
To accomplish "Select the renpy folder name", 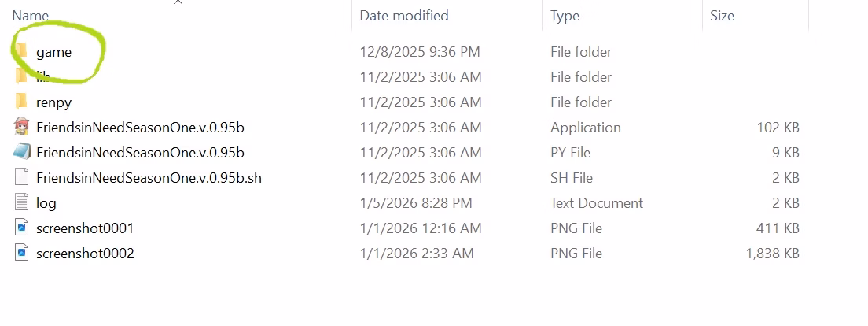I will pyautogui.click(x=53, y=102).
